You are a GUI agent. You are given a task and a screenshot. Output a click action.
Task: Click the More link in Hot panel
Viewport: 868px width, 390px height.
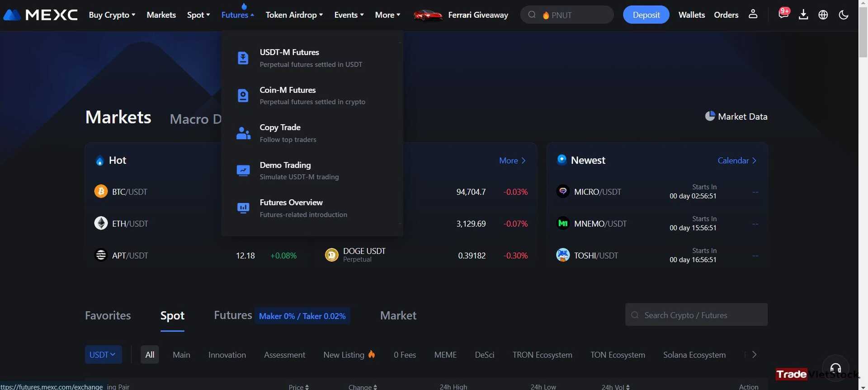(x=512, y=160)
